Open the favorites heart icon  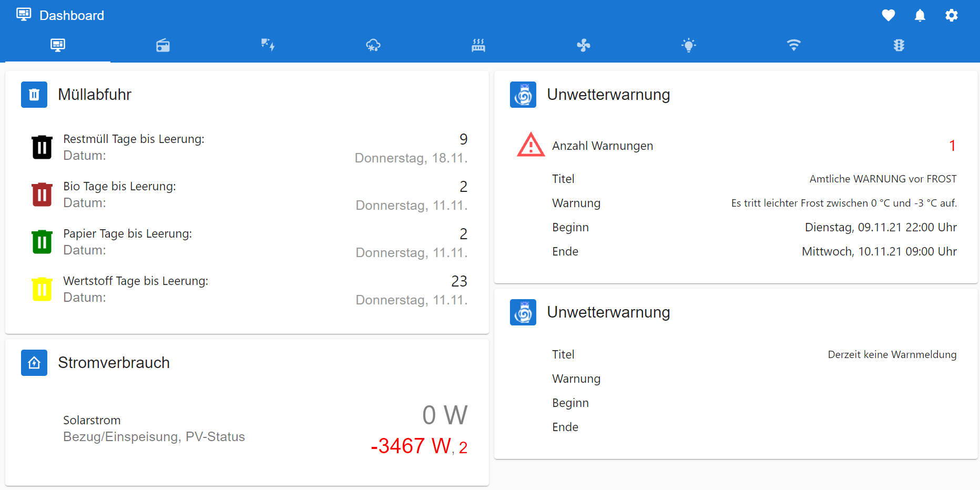point(889,15)
